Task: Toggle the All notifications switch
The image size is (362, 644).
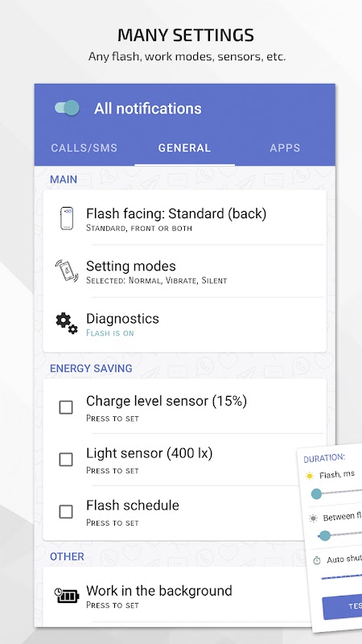Action: [67, 108]
